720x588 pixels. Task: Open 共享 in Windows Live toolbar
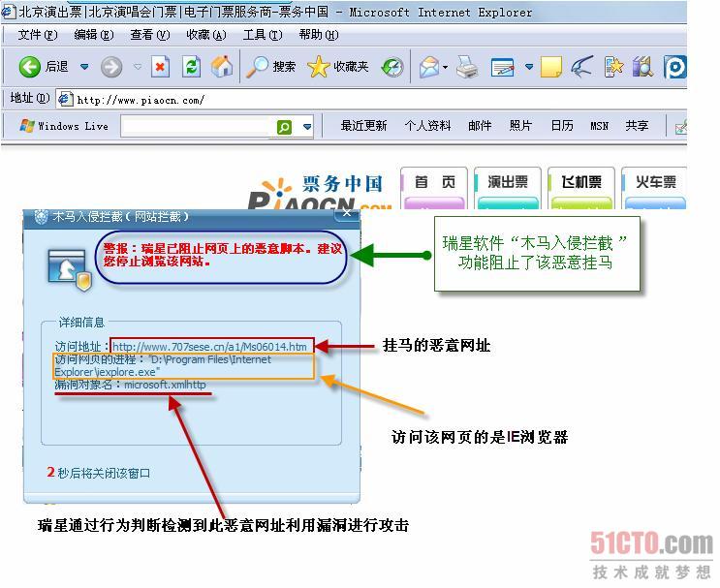637,125
